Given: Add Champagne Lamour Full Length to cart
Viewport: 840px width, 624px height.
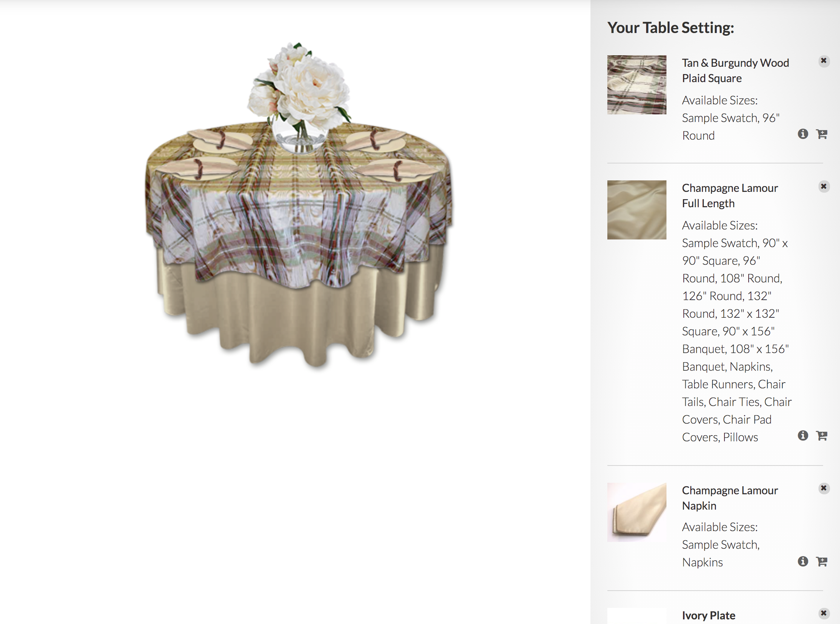Looking at the screenshot, I should coord(822,436).
